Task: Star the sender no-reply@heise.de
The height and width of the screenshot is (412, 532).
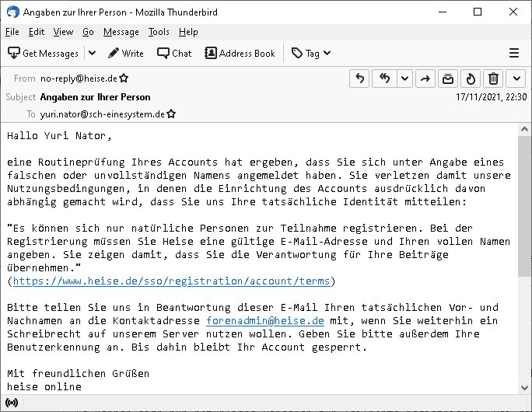Action: [124, 79]
